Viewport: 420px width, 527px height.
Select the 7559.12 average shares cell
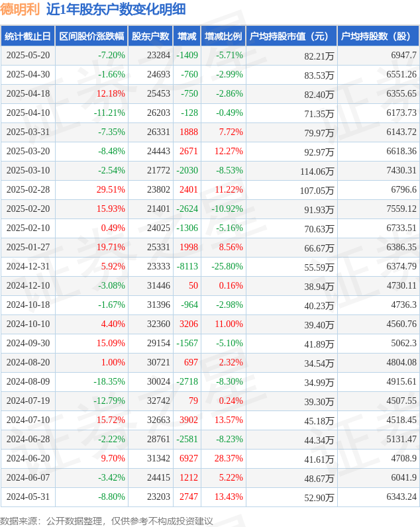(x=401, y=209)
